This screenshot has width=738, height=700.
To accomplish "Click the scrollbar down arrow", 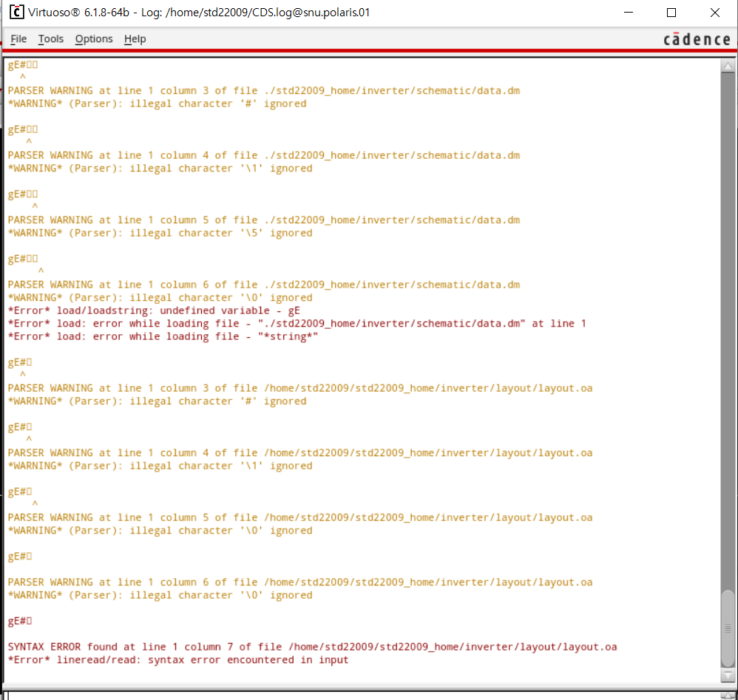I will coord(727,676).
